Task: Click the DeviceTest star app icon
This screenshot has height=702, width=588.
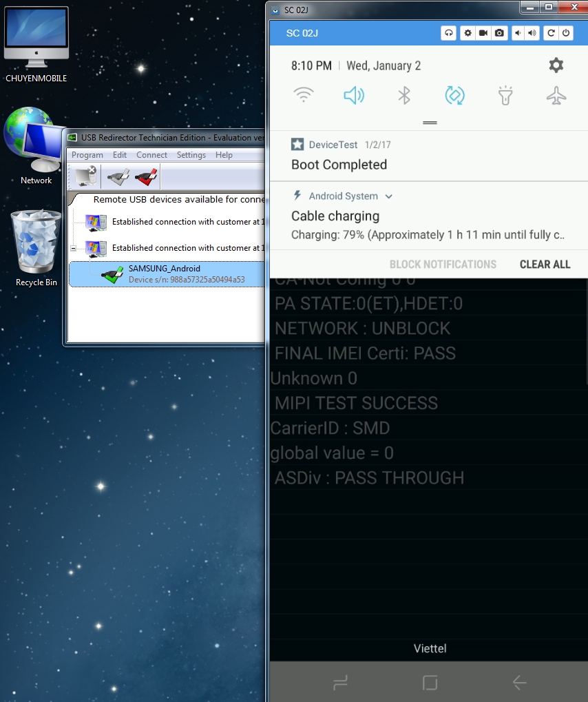Action: [x=297, y=144]
